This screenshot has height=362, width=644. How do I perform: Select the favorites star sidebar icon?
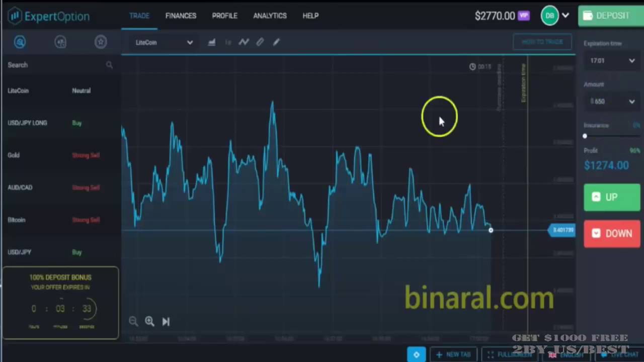(x=101, y=42)
